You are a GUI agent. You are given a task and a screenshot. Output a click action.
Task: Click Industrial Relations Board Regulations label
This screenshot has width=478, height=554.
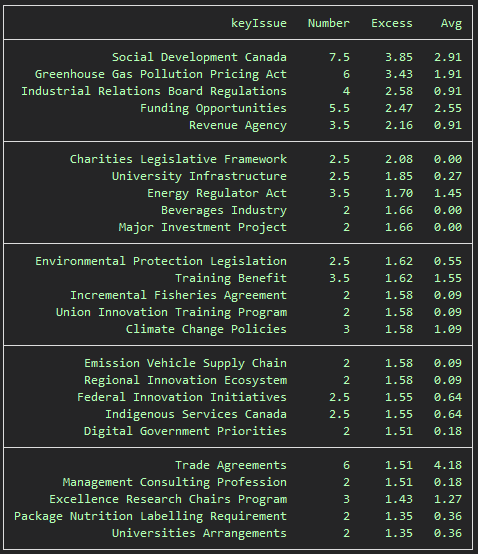pos(154,91)
